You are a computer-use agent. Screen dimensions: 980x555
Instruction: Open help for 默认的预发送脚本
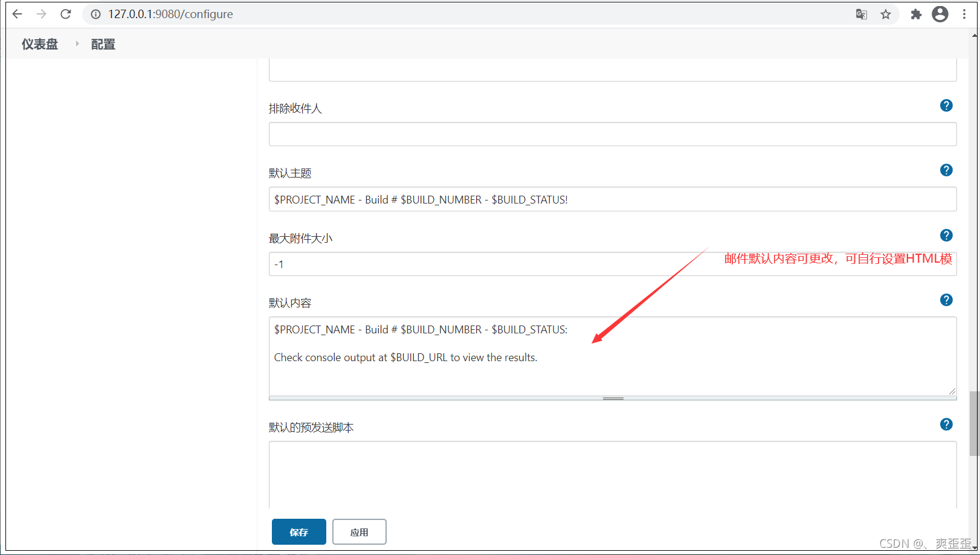click(946, 425)
